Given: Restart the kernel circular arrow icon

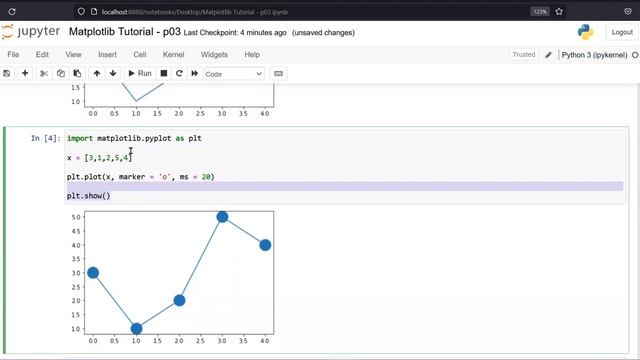Looking at the screenshot, I should point(179,73).
